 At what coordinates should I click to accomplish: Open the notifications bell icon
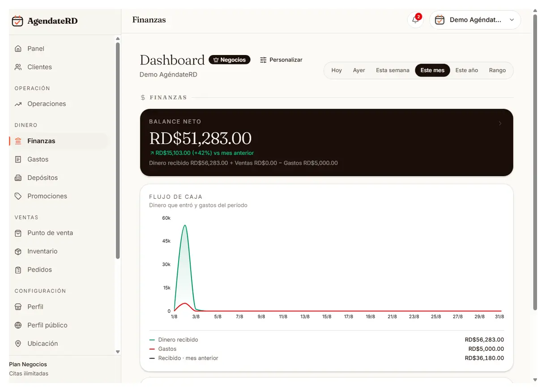[415, 20]
